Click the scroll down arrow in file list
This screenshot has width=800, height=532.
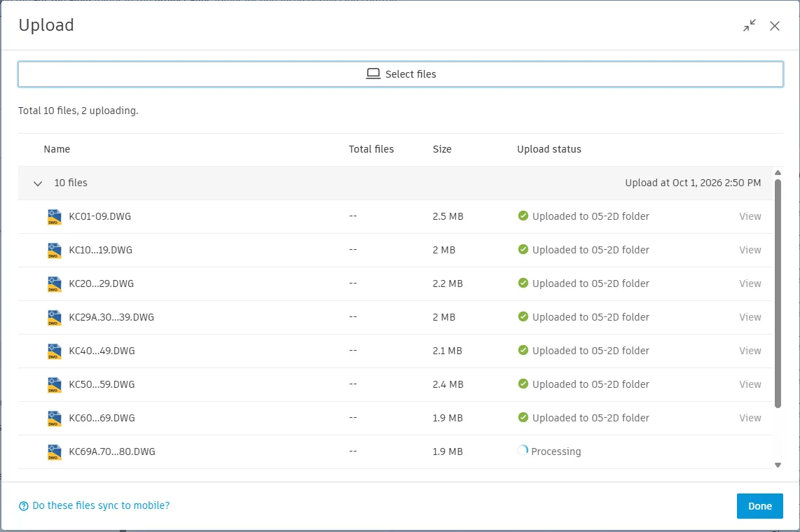pyautogui.click(x=778, y=465)
